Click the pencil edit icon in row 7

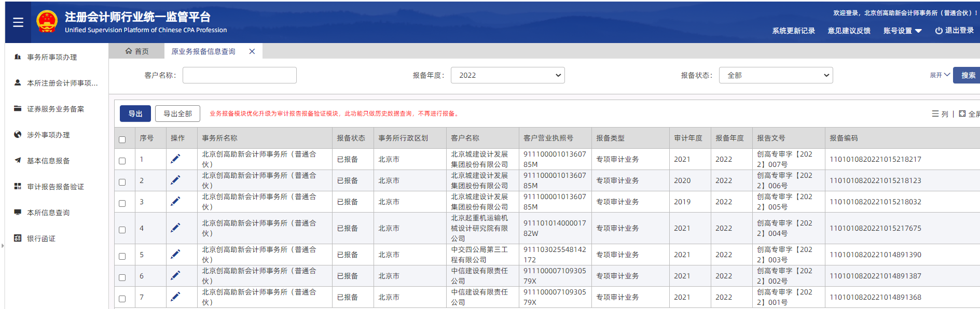click(175, 297)
